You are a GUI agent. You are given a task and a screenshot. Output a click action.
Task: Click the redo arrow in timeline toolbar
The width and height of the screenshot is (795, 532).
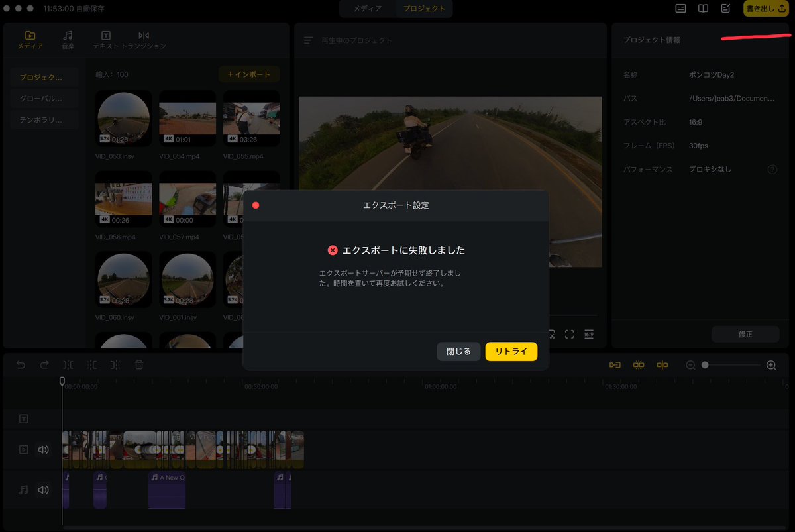coord(44,364)
